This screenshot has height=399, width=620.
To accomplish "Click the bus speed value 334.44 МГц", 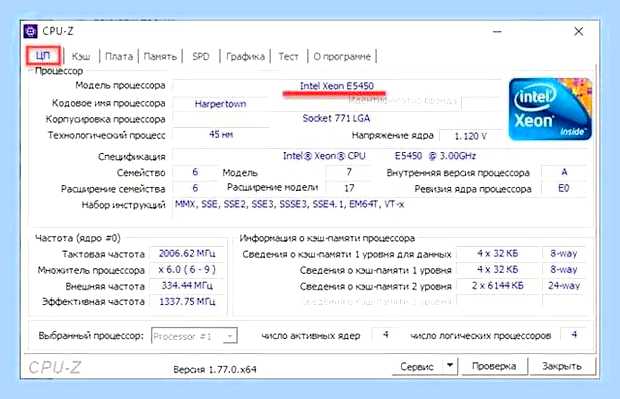I will (187, 285).
